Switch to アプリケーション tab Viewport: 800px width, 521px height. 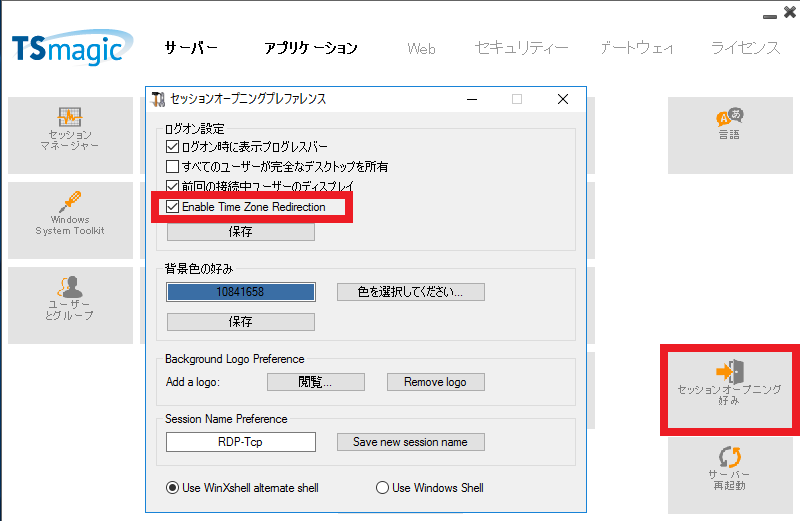[311, 48]
